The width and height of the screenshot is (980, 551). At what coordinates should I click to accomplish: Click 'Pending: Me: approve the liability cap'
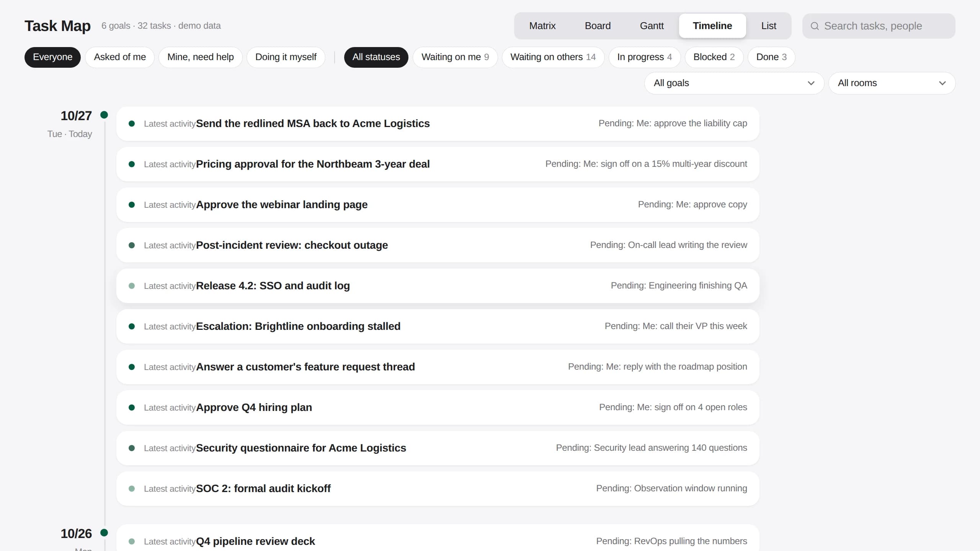(673, 123)
